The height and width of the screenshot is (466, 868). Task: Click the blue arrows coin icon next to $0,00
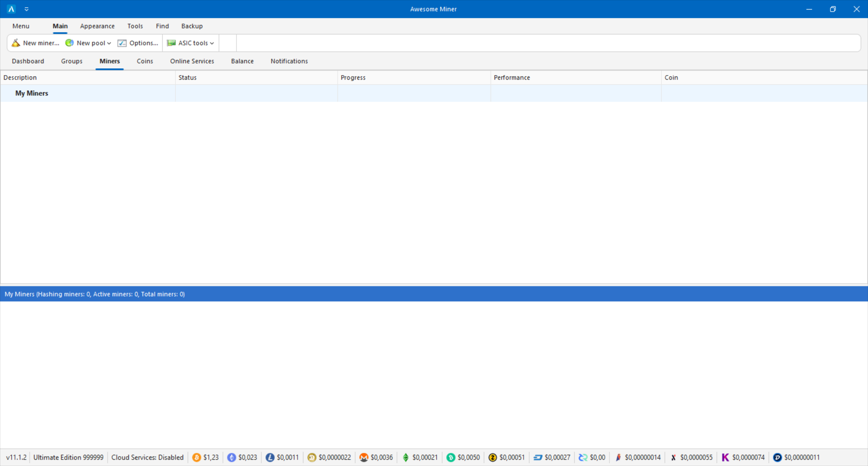(x=583, y=457)
